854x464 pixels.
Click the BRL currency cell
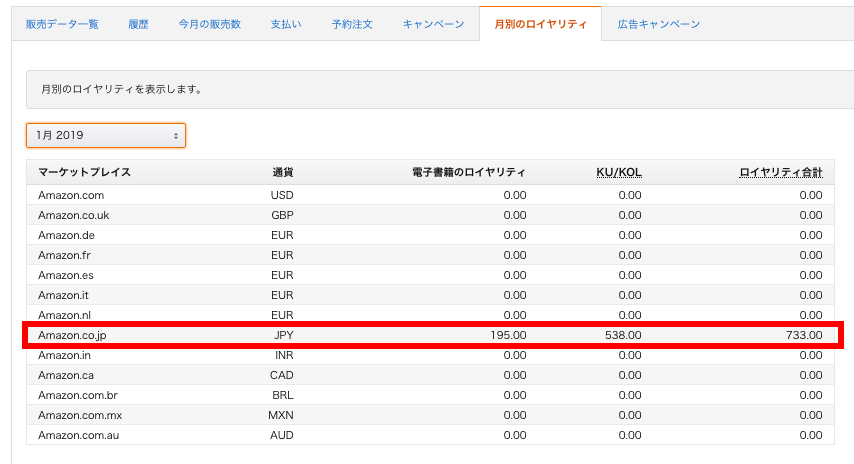(283, 395)
